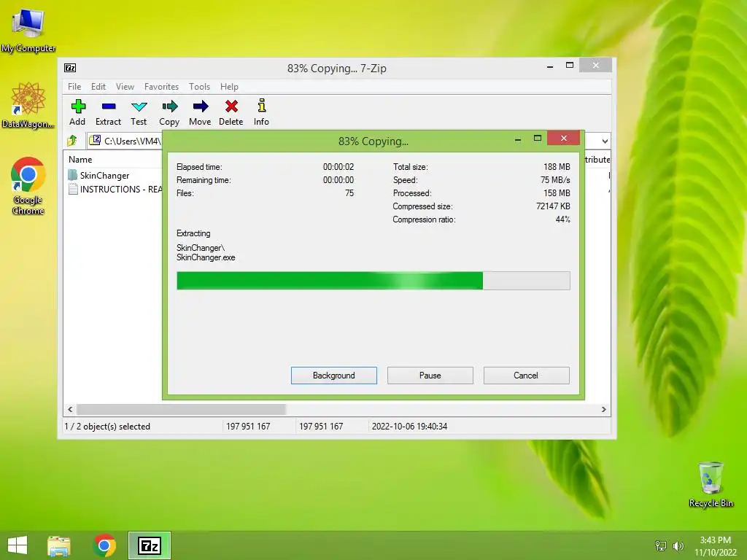Screen dimensions: 747x560
Task: Open the View menu
Action: point(125,87)
